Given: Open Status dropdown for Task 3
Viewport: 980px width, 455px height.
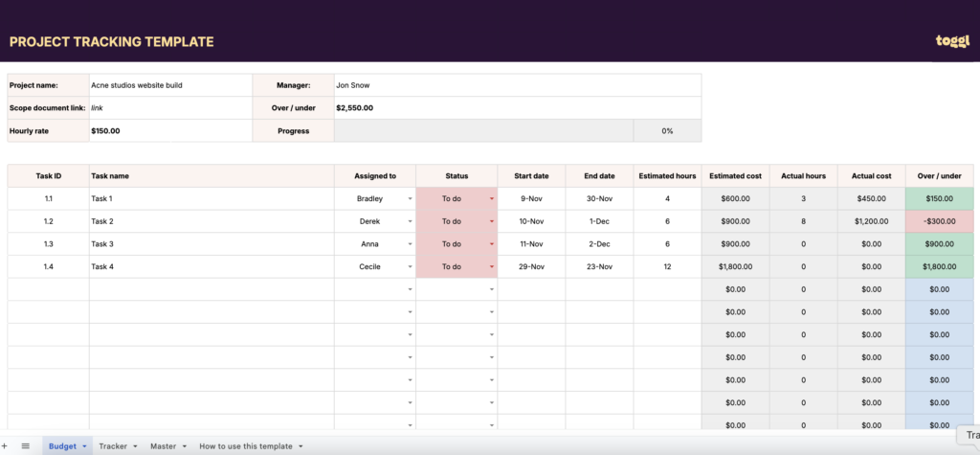Looking at the screenshot, I should pos(492,244).
